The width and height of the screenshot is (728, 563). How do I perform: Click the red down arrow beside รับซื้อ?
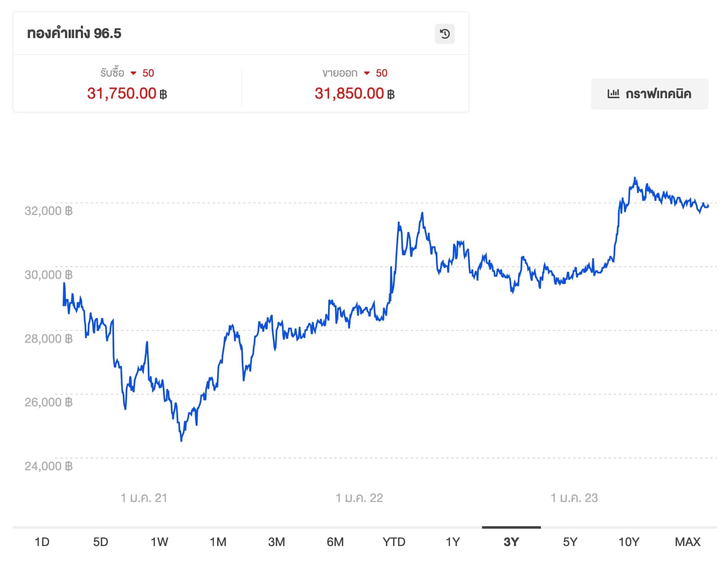click(133, 73)
